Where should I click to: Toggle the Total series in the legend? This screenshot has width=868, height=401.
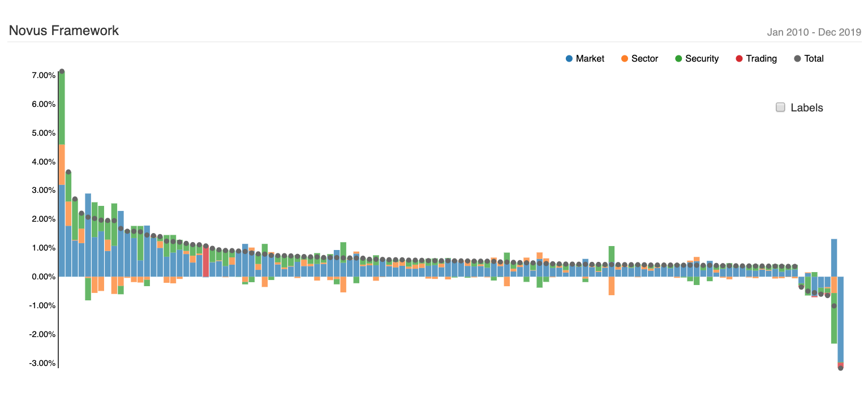[809, 59]
